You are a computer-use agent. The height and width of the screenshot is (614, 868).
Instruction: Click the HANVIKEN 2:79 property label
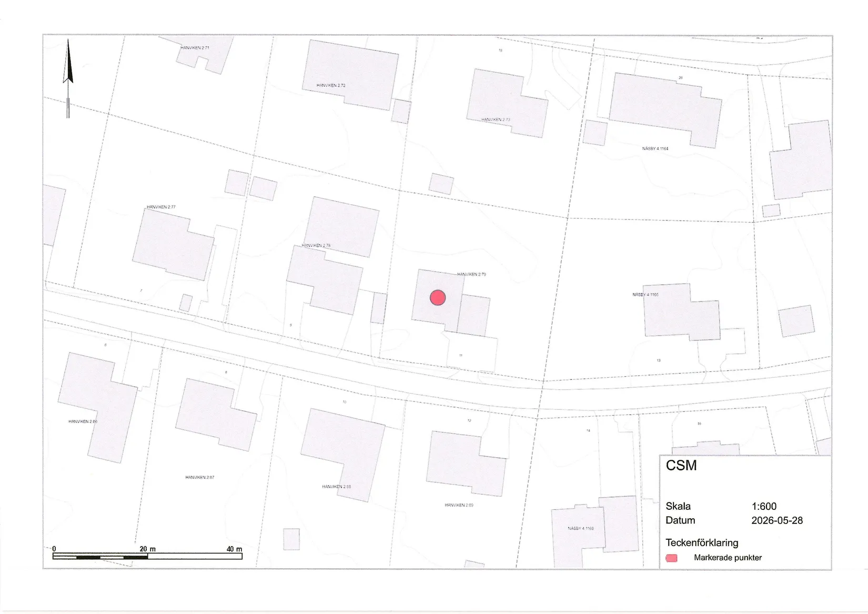point(471,275)
